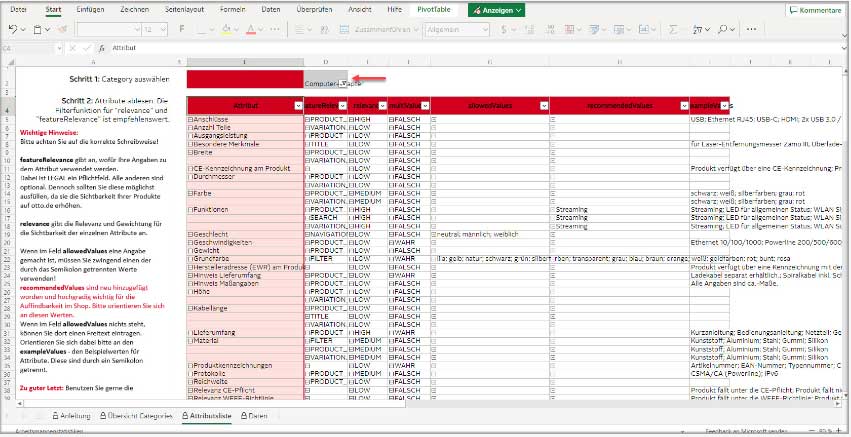The height and width of the screenshot is (437, 851).
Task: Open the allowedValues column filter dropdown
Action: (x=544, y=106)
